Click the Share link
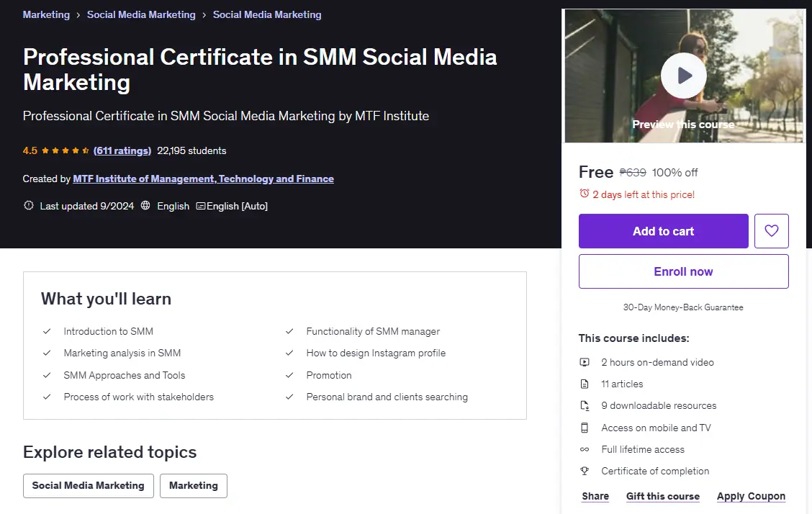The height and width of the screenshot is (514, 812). (x=595, y=496)
